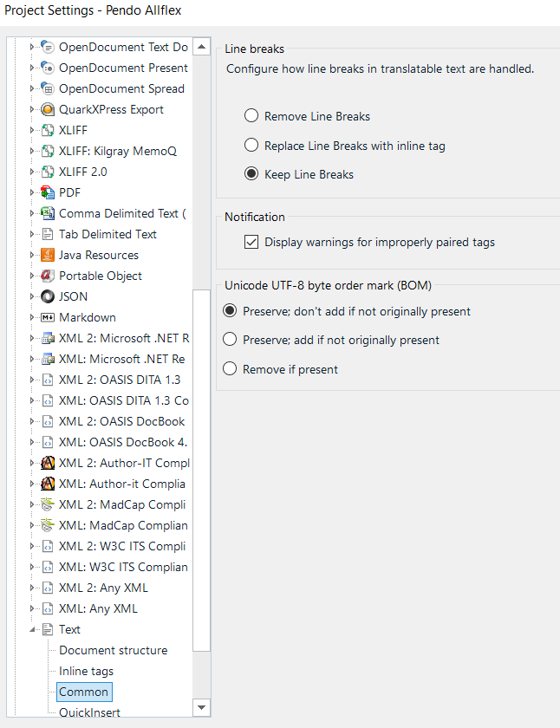Choose Preserve; don't add if not originally present
This screenshot has width=560, height=728.
[230, 310]
